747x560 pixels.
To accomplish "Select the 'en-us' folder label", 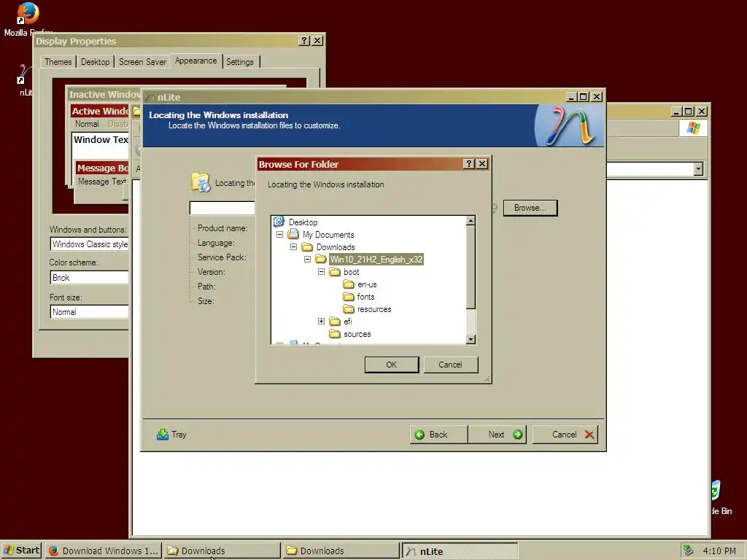I will (367, 284).
